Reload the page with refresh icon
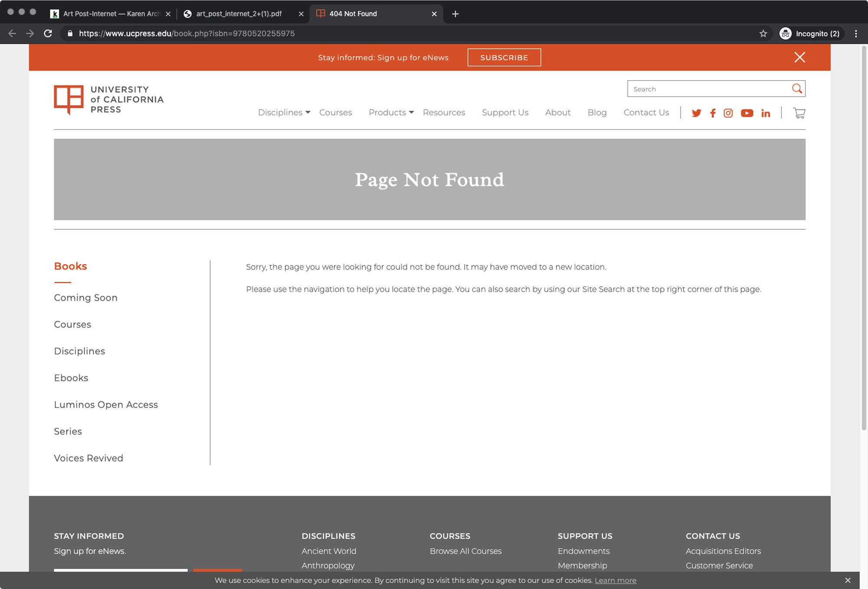Viewport: 868px width, 589px height. click(x=48, y=33)
